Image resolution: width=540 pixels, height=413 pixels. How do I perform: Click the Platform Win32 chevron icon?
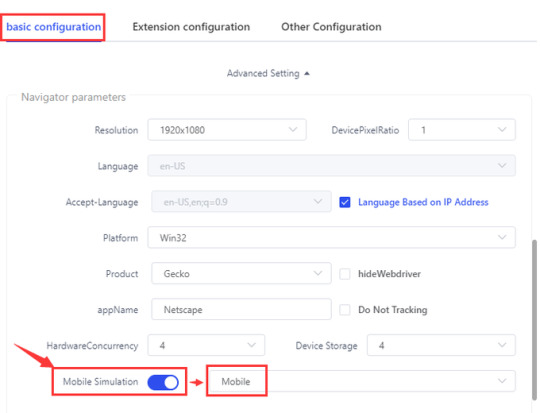coord(502,237)
